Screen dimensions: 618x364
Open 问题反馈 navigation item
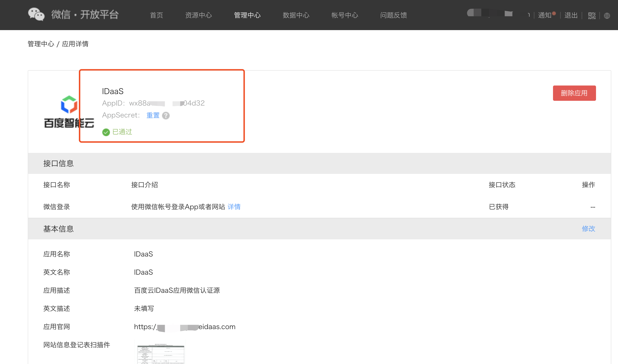[x=393, y=15]
